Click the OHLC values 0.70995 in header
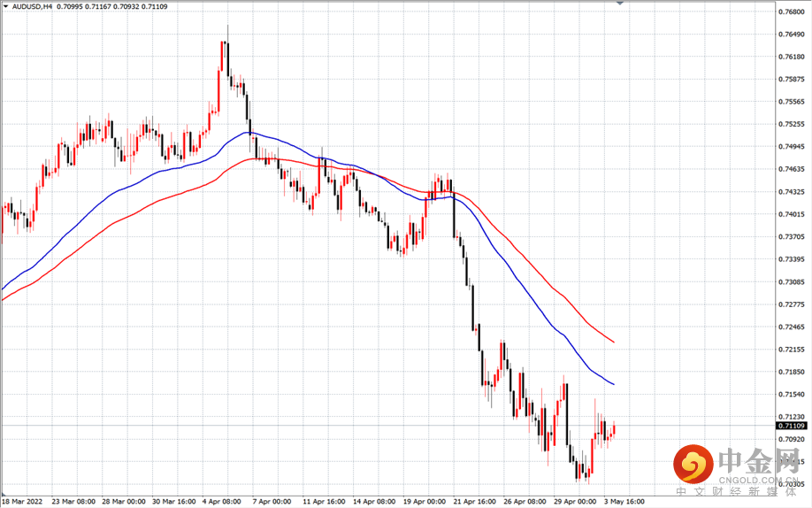 pyautogui.click(x=70, y=7)
